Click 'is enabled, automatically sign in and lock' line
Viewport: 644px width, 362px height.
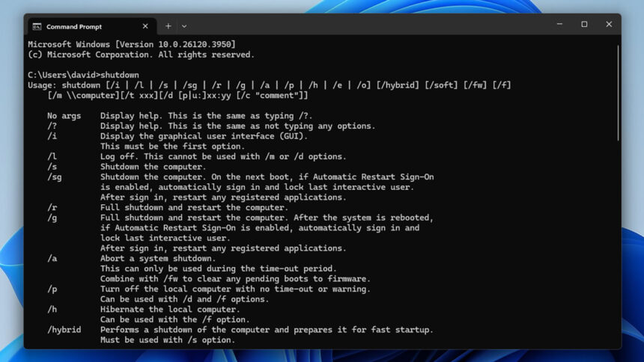(x=257, y=187)
